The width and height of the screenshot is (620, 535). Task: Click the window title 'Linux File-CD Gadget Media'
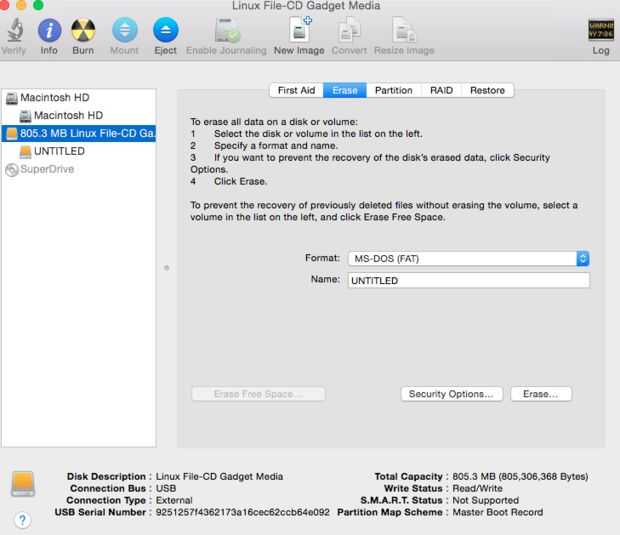point(306,6)
